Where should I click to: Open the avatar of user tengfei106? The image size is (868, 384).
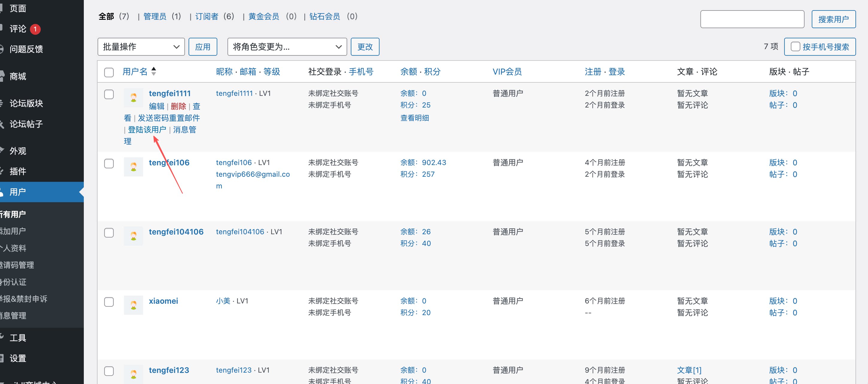click(133, 167)
